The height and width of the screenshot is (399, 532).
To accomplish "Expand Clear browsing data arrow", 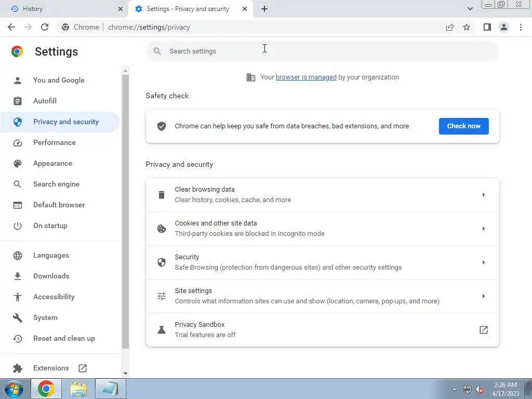I will coord(484,195).
